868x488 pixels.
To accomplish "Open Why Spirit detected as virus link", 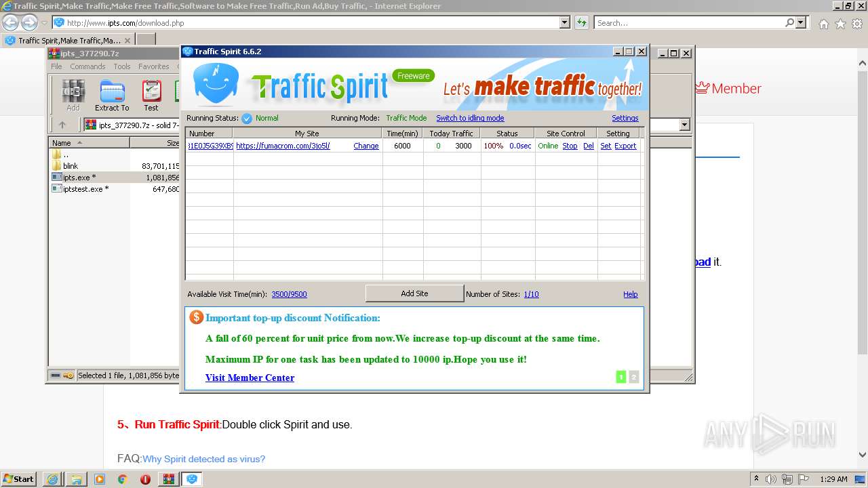I will coord(203,459).
